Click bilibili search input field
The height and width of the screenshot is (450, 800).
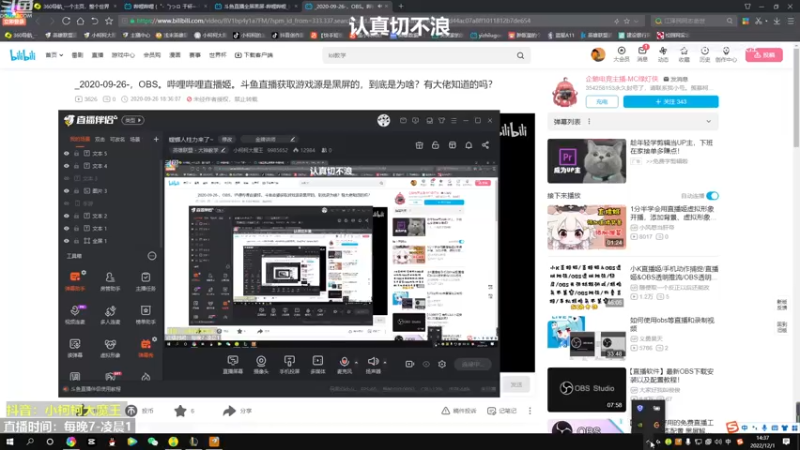419,55
